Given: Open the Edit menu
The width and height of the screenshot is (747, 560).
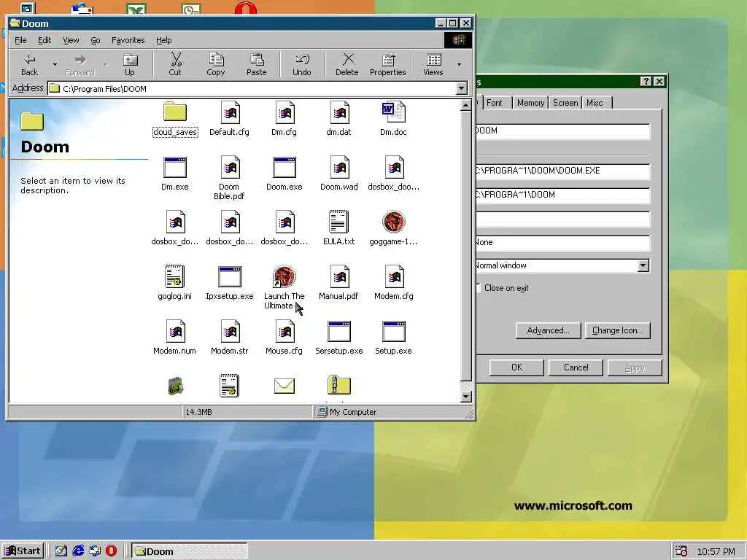Looking at the screenshot, I should (x=44, y=41).
